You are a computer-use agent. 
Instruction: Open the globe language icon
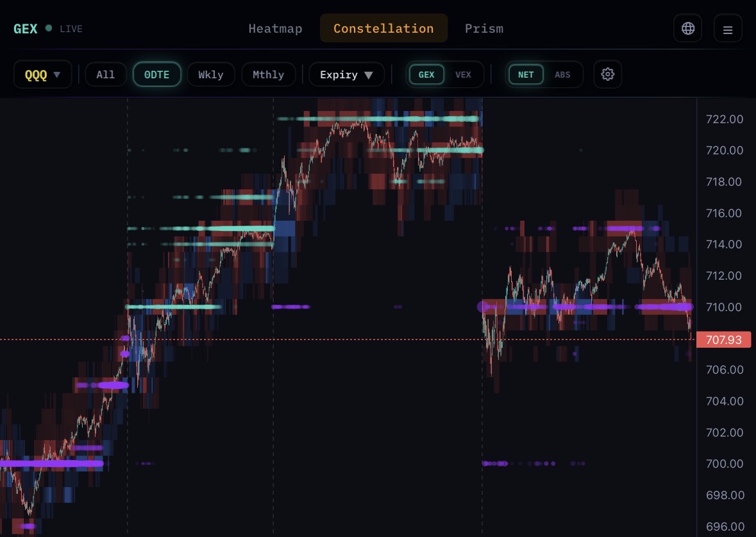[687, 28]
